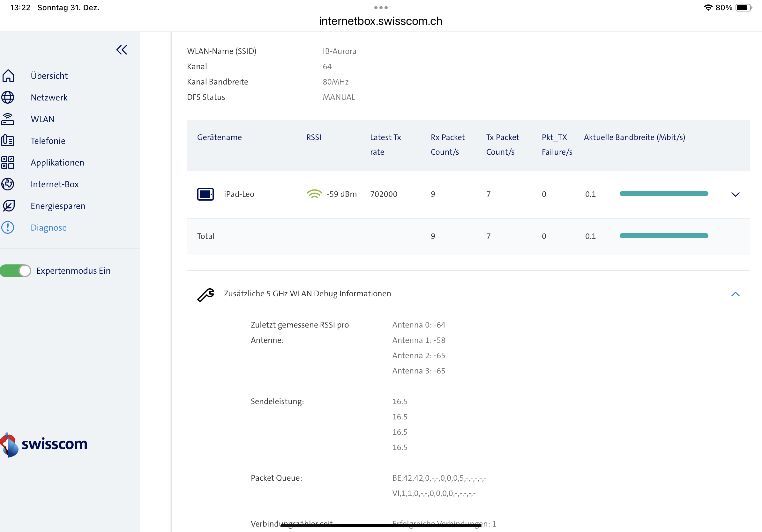The height and width of the screenshot is (532, 762).
Task: Click iPad-Leo bandwidth progress bar
Action: pyautogui.click(x=664, y=194)
